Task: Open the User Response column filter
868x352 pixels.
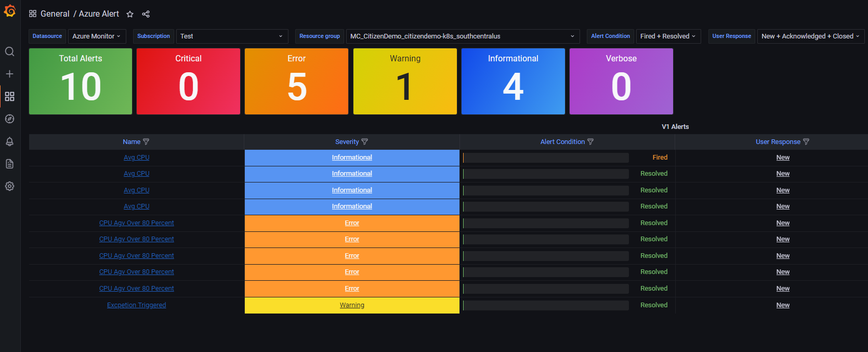Action: (x=806, y=141)
